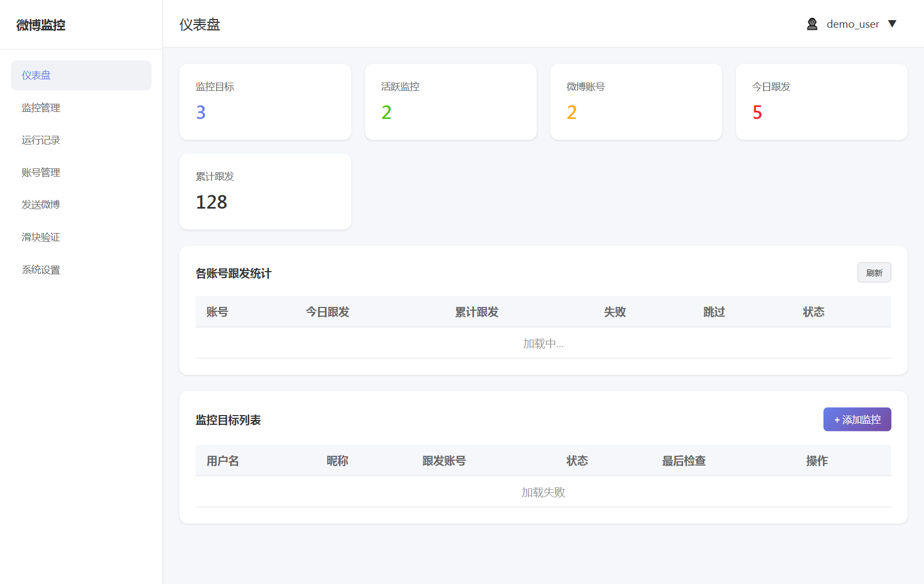Click the 微博监控 logo title
The width and height of the screenshot is (924, 584).
tap(41, 25)
